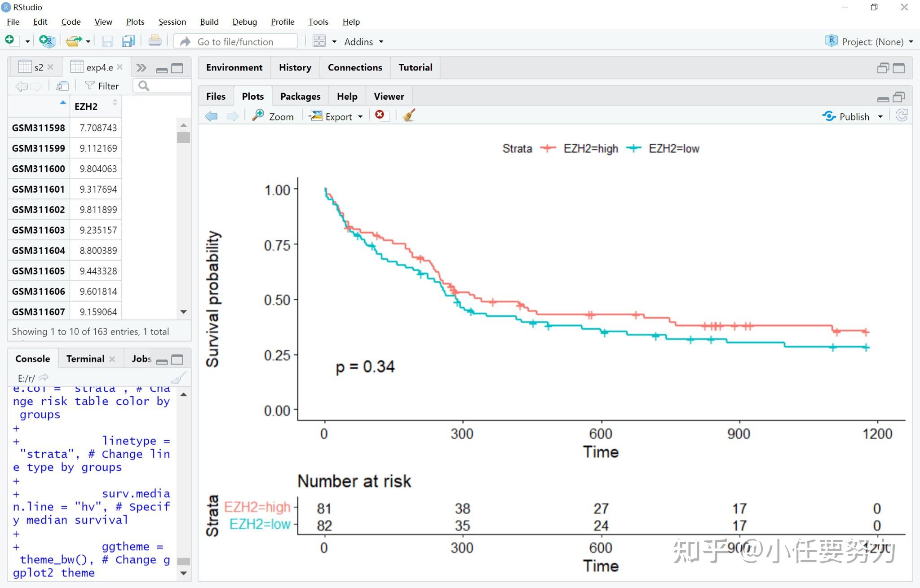Maximize the data viewer source pane
The image size is (920, 588).
point(177,68)
